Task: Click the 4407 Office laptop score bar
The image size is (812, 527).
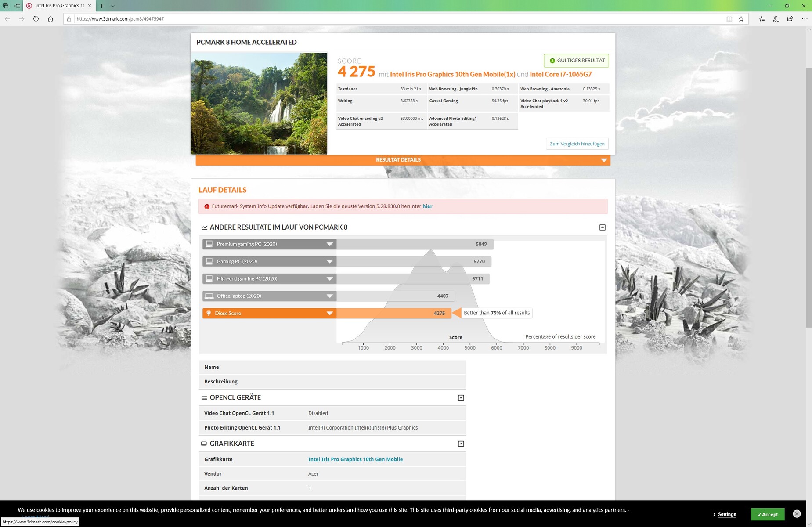Action: coord(395,296)
